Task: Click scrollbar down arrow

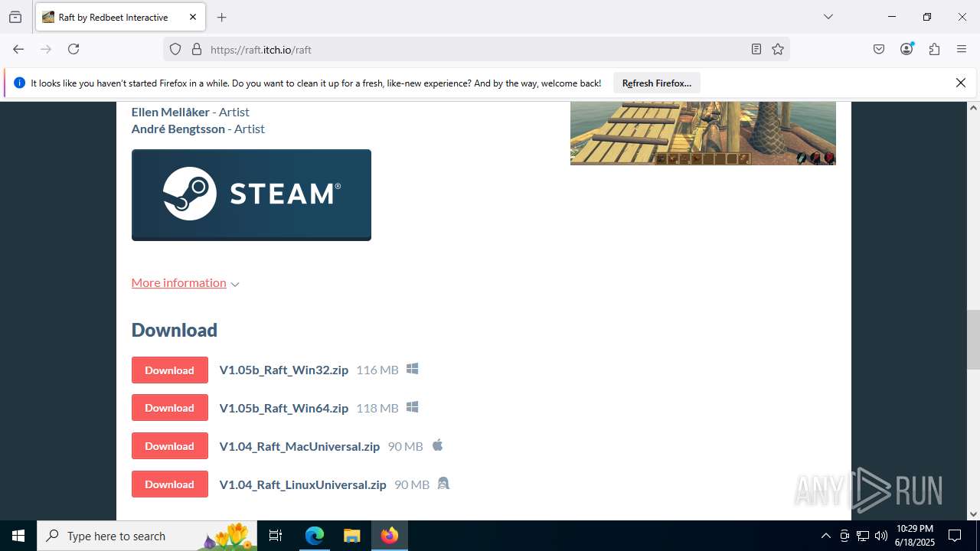Action: [973, 514]
